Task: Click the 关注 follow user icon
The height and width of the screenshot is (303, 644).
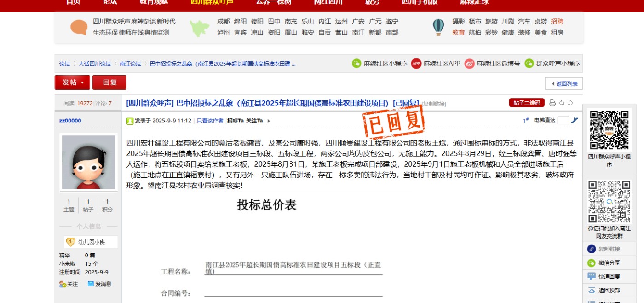Action: (63, 284)
